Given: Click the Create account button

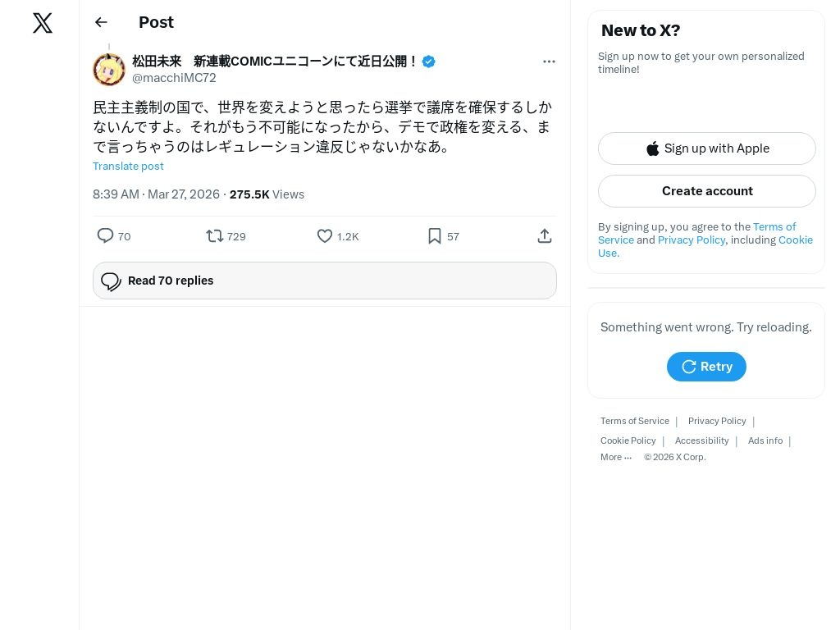Looking at the screenshot, I should click(x=707, y=191).
